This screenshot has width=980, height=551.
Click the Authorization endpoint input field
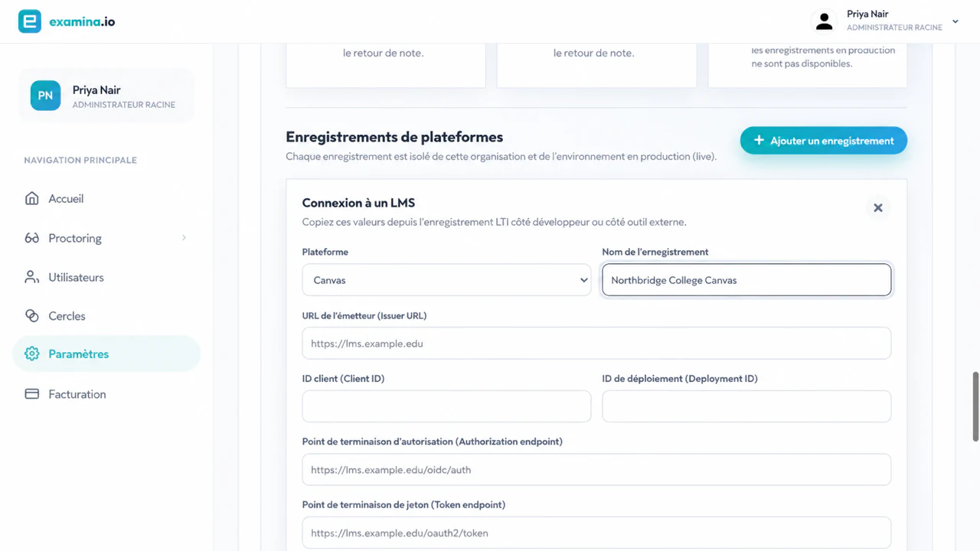596,470
